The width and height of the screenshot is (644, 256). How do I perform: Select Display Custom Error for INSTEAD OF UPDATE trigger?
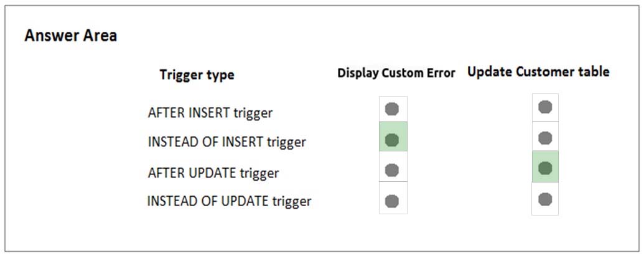392,201
